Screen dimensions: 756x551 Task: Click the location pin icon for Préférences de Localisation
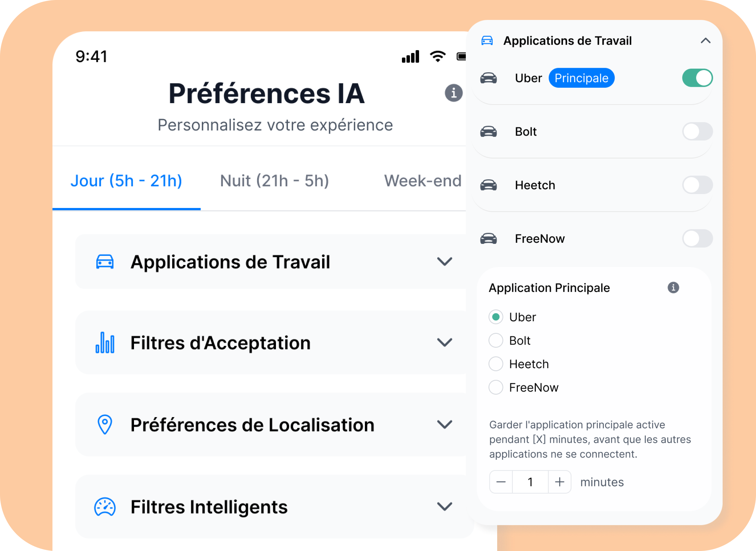click(105, 424)
